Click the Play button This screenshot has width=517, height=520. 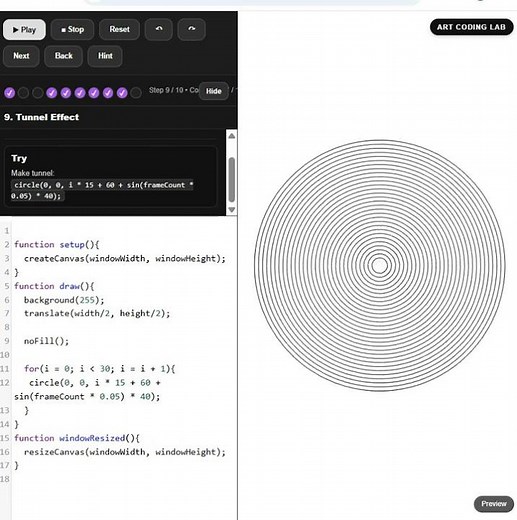(x=24, y=30)
